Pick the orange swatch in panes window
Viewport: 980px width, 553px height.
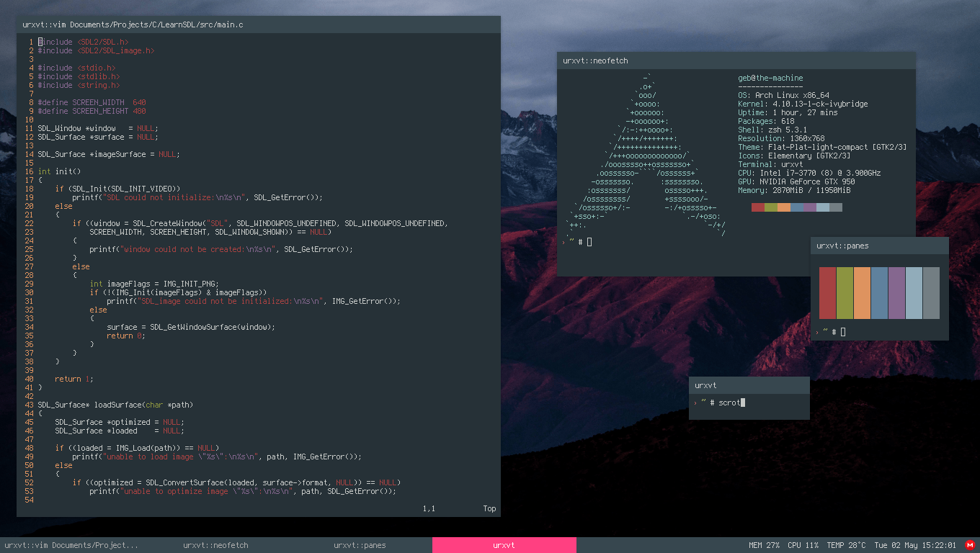862,293
